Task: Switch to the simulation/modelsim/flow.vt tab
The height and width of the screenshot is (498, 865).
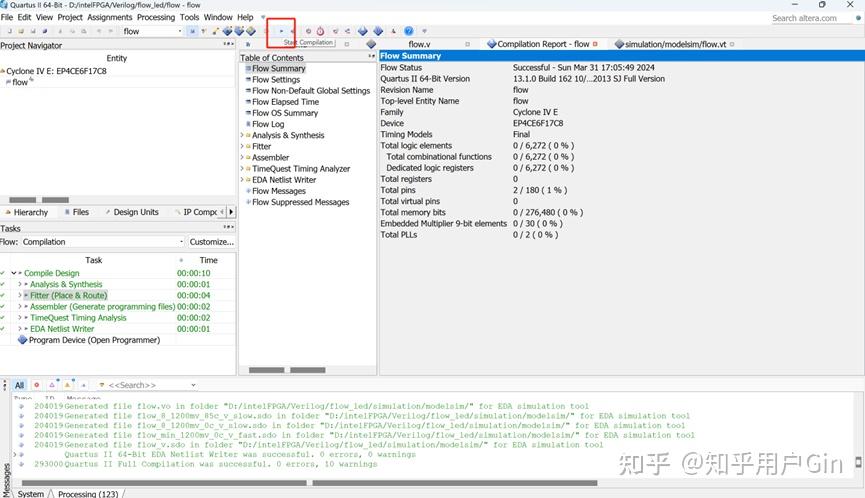Action: click(x=675, y=44)
